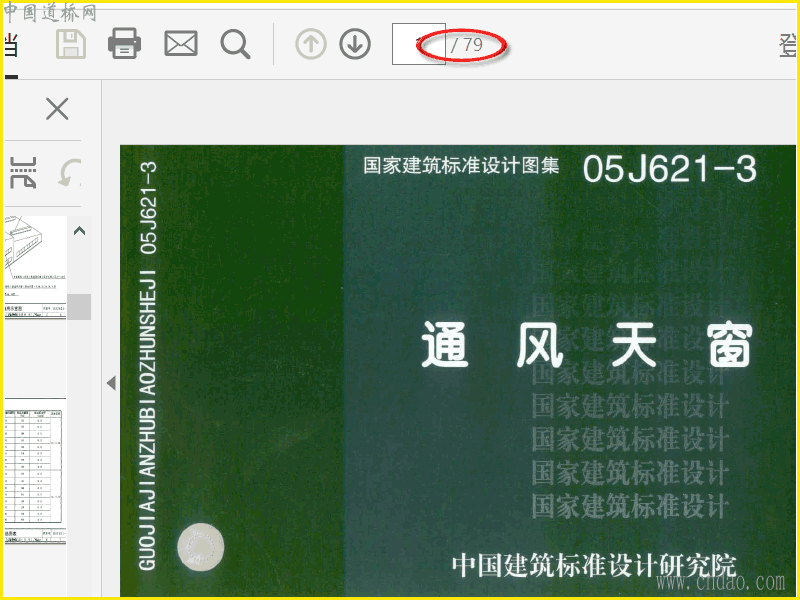
Task: Select the isometric drawing page thumbnail
Action: click(x=35, y=267)
